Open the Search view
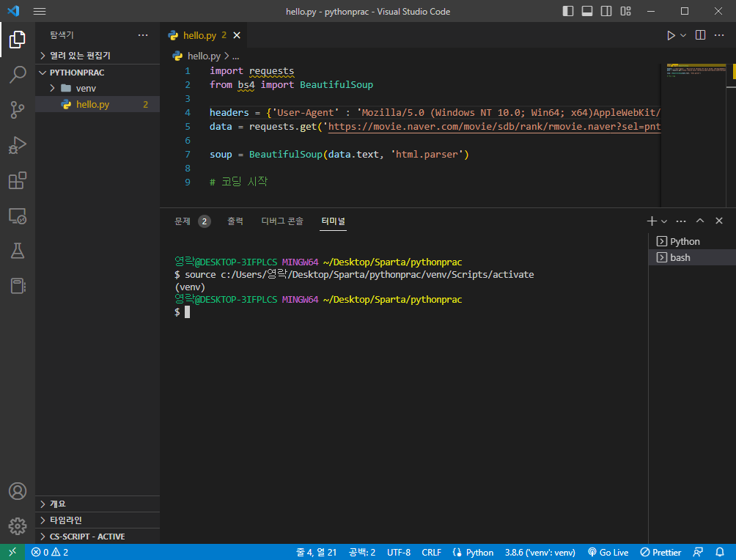Viewport: 736px width, 560px height. [x=18, y=75]
